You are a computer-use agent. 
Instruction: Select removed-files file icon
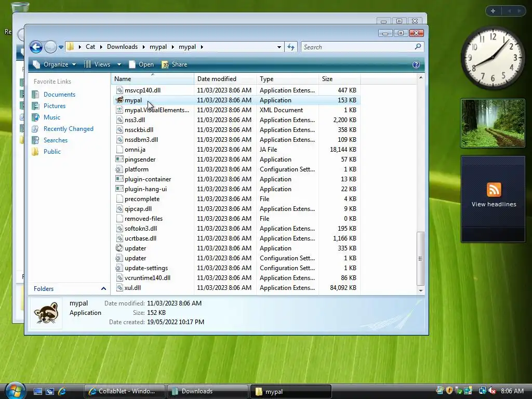(119, 219)
